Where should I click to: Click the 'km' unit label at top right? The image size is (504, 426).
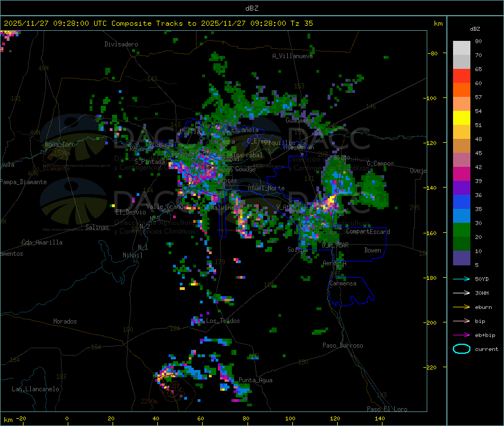tap(438, 24)
